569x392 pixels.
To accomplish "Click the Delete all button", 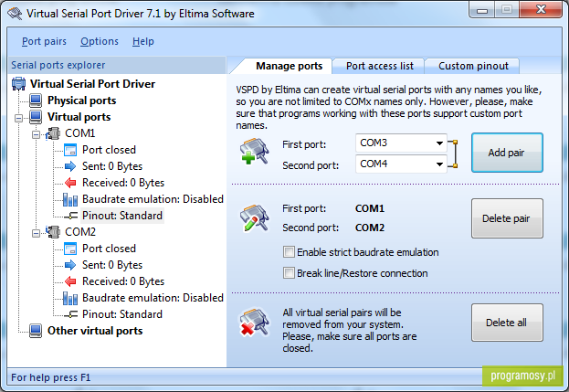I will coord(507,323).
